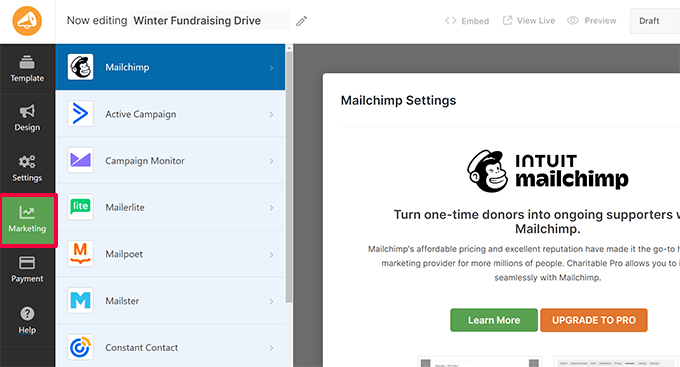Screen dimensions: 680x367
Task: Click the Embed link text
Action: point(475,21)
